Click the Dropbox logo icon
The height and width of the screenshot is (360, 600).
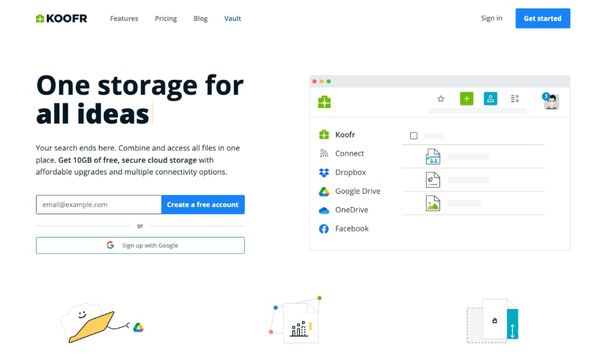pos(324,173)
